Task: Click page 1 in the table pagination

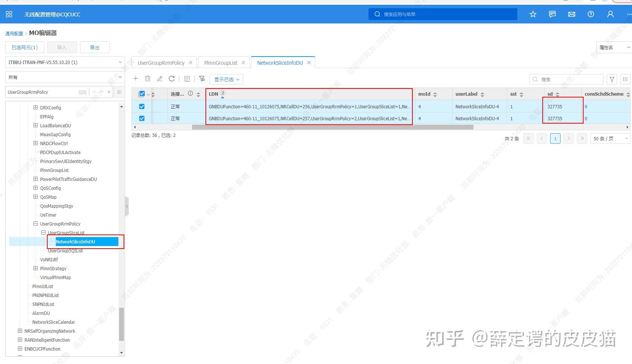Action: [555, 138]
